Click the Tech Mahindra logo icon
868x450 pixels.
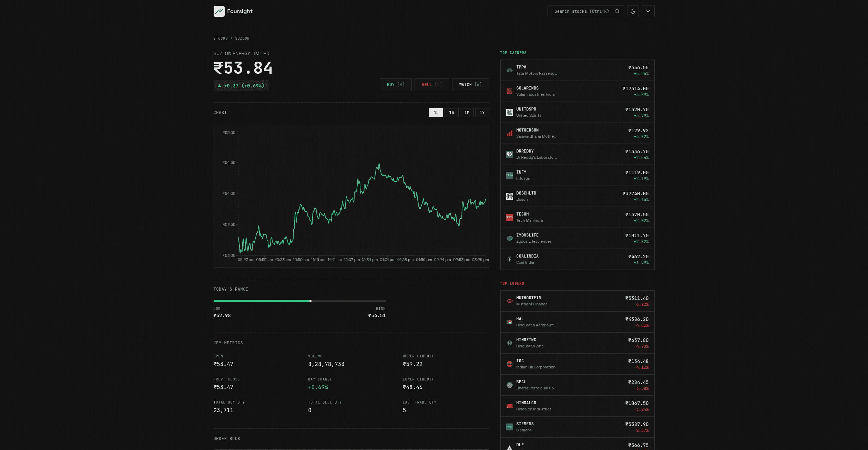[x=509, y=217]
